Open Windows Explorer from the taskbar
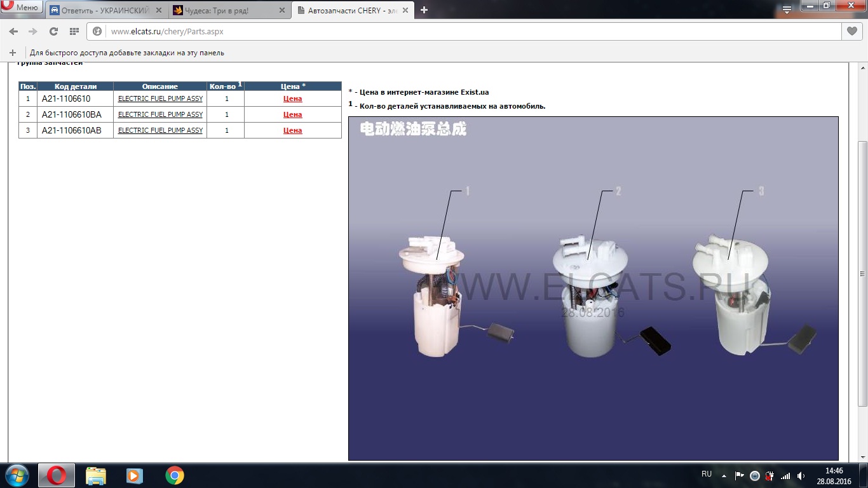 pos(95,475)
